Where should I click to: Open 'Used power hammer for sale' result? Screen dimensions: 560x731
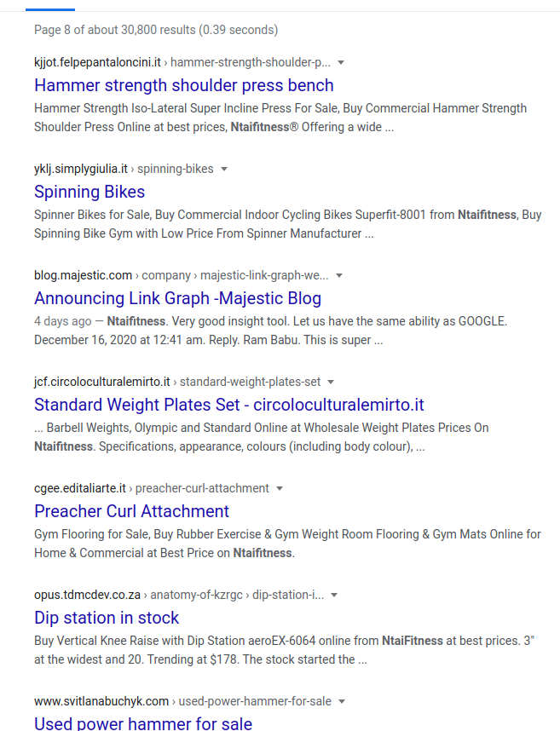coord(143,723)
